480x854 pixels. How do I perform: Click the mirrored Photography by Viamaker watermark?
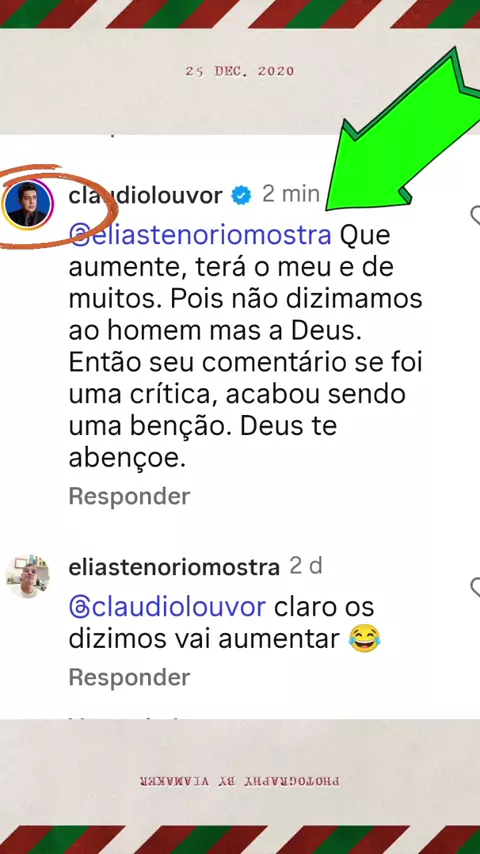pyautogui.click(x=240, y=781)
